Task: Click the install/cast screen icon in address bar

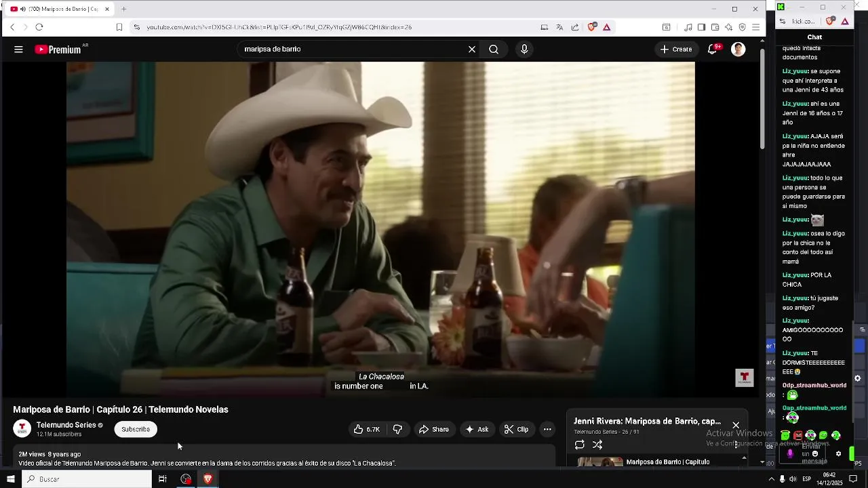Action: 545,27
